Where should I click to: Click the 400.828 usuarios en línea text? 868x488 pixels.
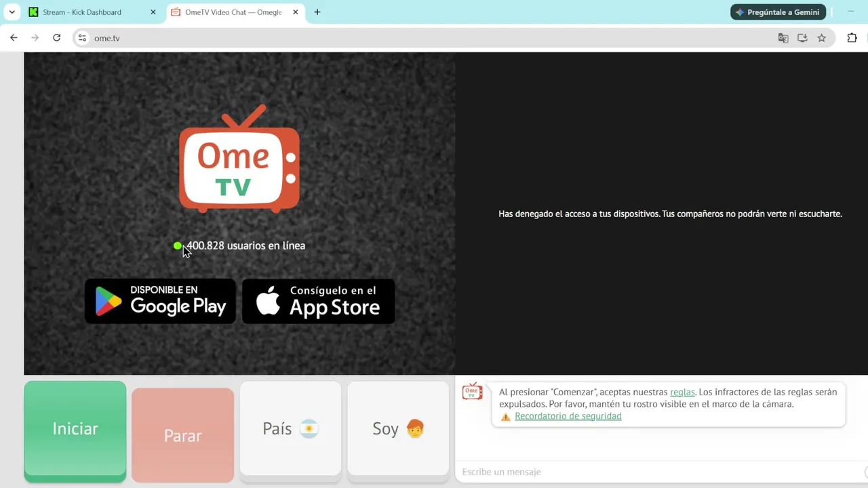246,245
